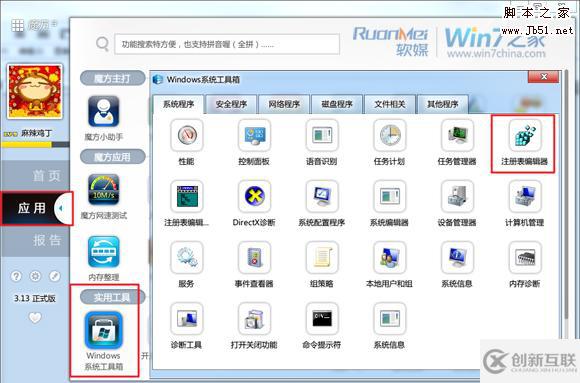Open the 组策略 group policy icon
This screenshot has width=580, height=383.
322,258
